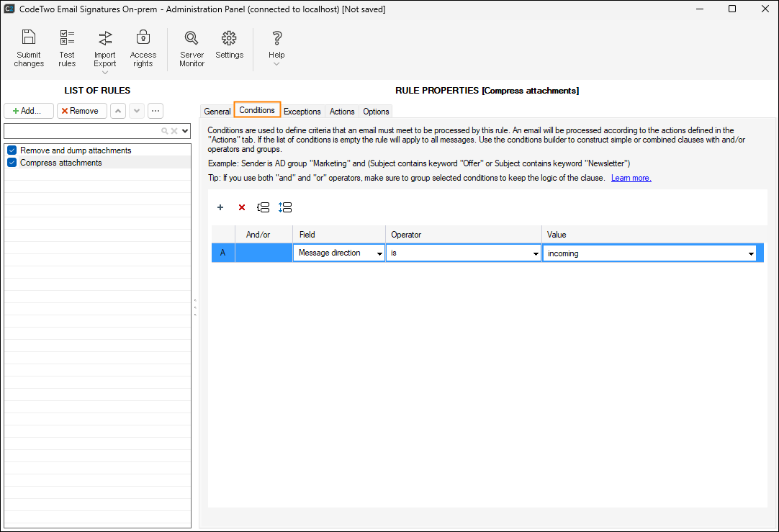This screenshot has height=532, width=779.
Task: Click the group conditions icon
Action: point(264,207)
